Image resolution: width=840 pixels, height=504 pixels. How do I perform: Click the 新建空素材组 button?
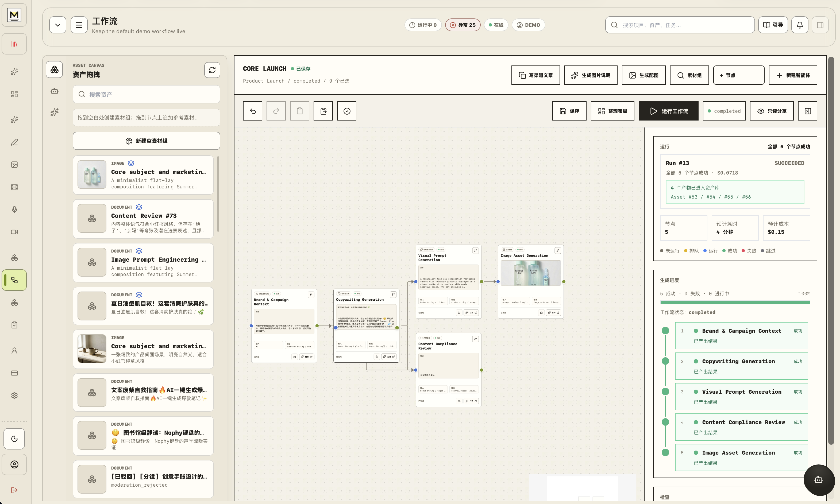point(147,141)
